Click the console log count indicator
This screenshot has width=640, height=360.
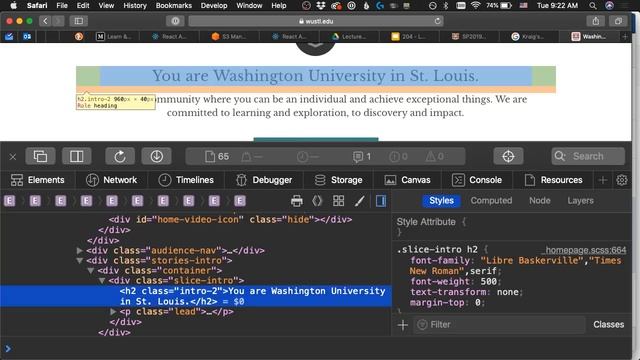coord(362,156)
